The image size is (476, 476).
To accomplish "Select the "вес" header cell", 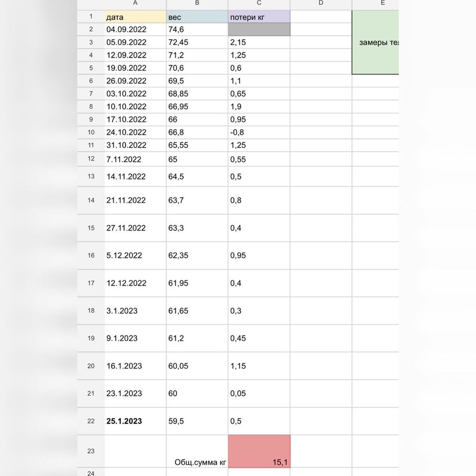I will 197,17.
